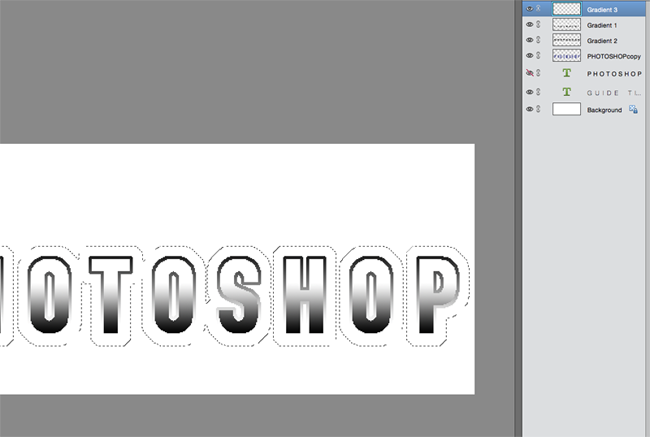Viewport: 650px width, 437px height.
Task: Click the letter T on the canvas
Action: point(111,294)
